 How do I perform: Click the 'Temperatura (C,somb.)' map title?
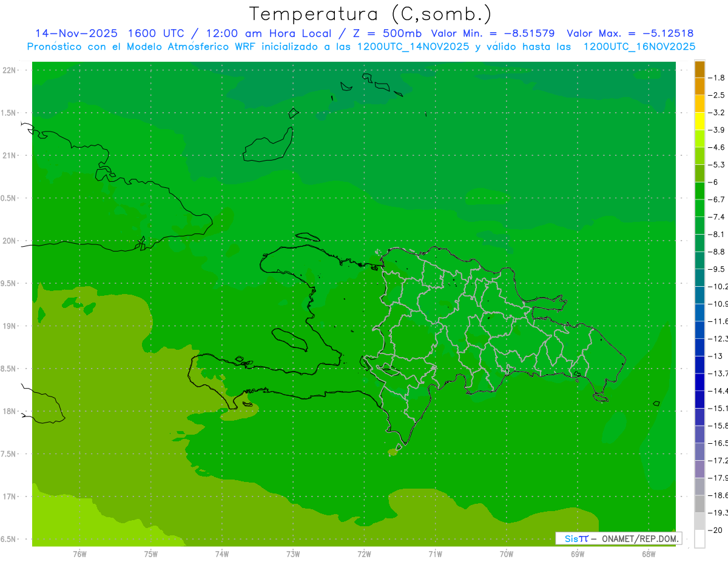click(x=370, y=15)
